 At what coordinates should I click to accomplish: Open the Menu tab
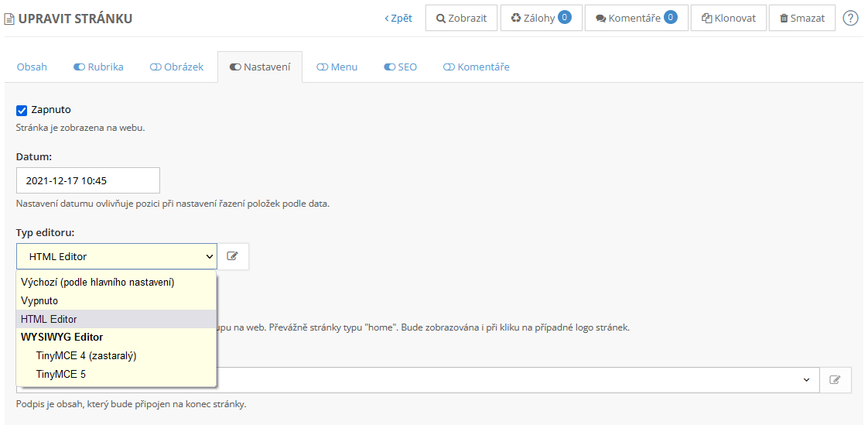coord(337,67)
